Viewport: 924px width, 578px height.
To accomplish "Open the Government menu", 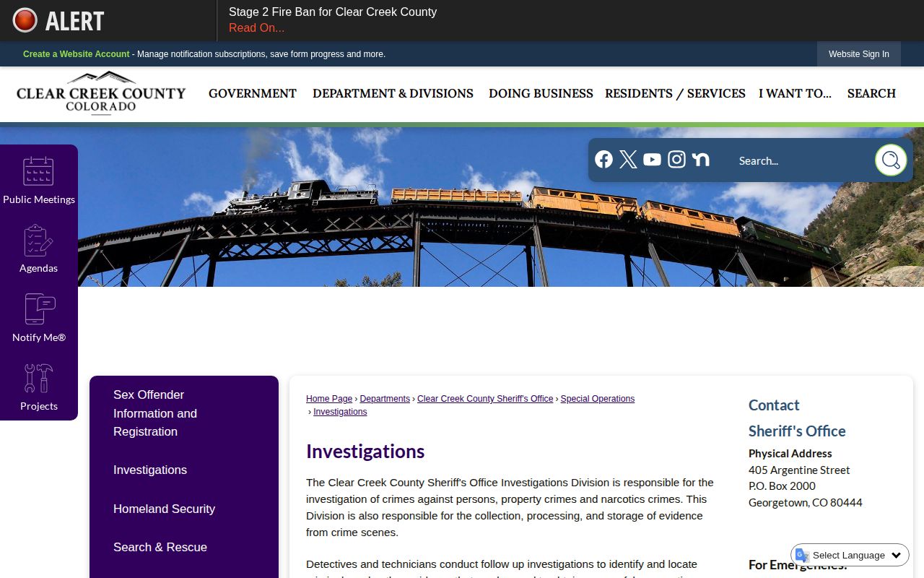I will [x=253, y=93].
